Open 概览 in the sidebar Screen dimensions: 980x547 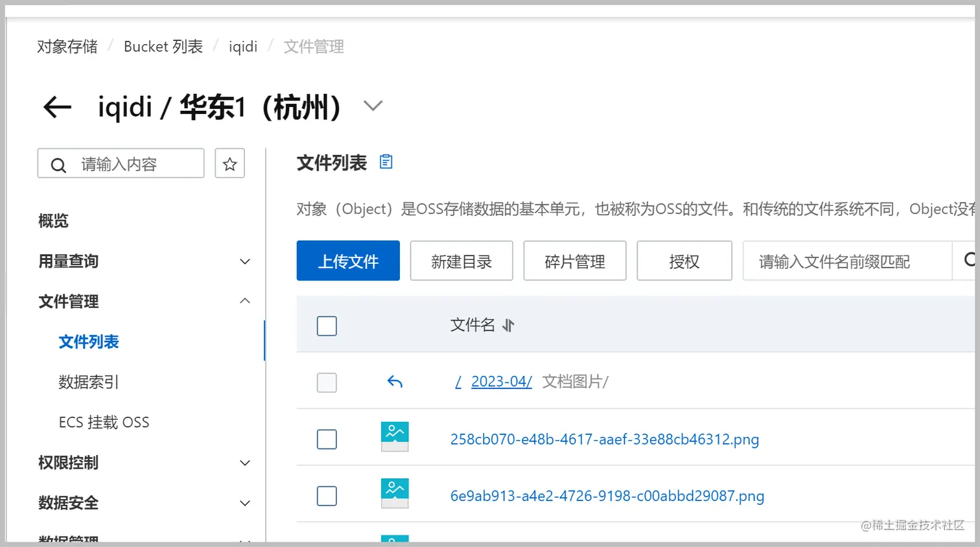pyautogui.click(x=53, y=221)
